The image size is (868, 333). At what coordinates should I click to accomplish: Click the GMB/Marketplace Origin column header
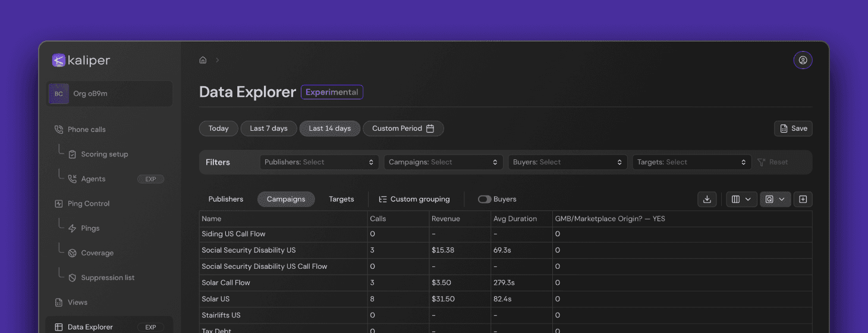(x=682, y=219)
